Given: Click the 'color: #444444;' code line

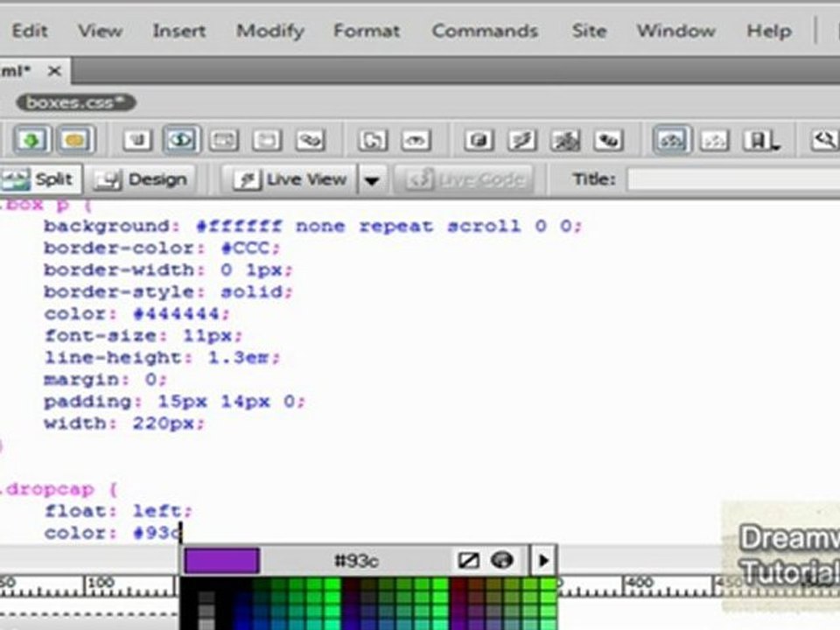Looking at the screenshot, I should point(136,314).
